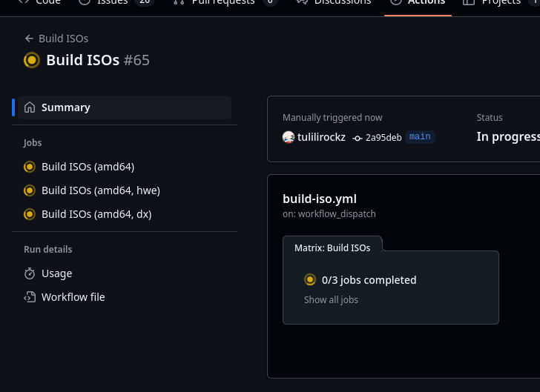Click the Summary home icon

tap(30, 107)
